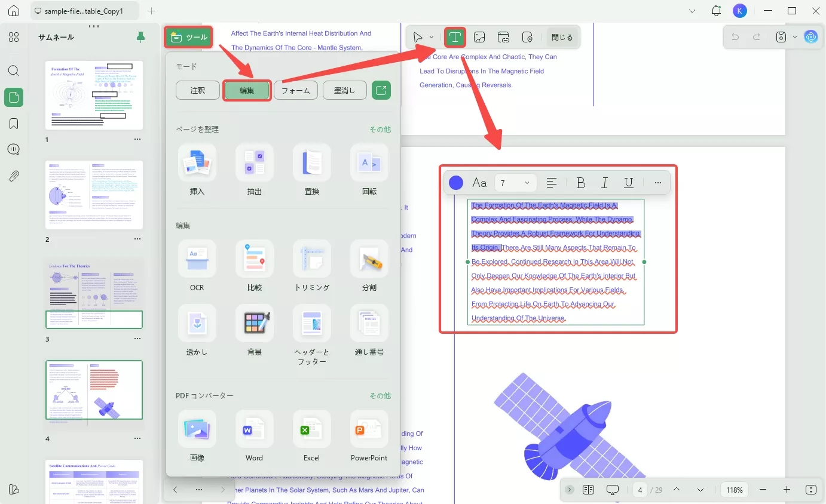Convert PDF to PowerPoint

tap(369, 436)
